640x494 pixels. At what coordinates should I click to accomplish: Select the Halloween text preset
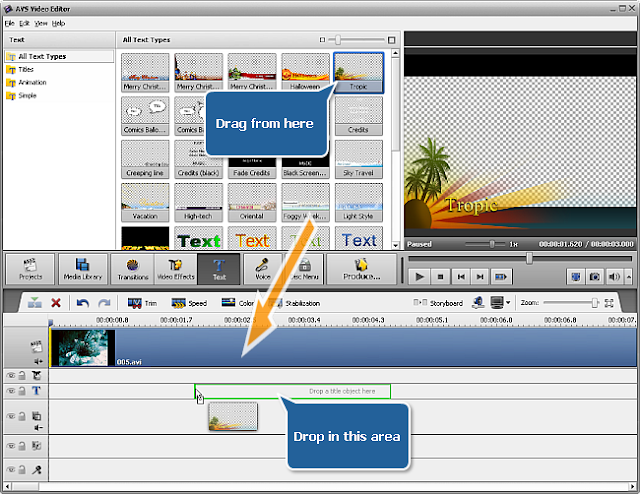coord(305,72)
